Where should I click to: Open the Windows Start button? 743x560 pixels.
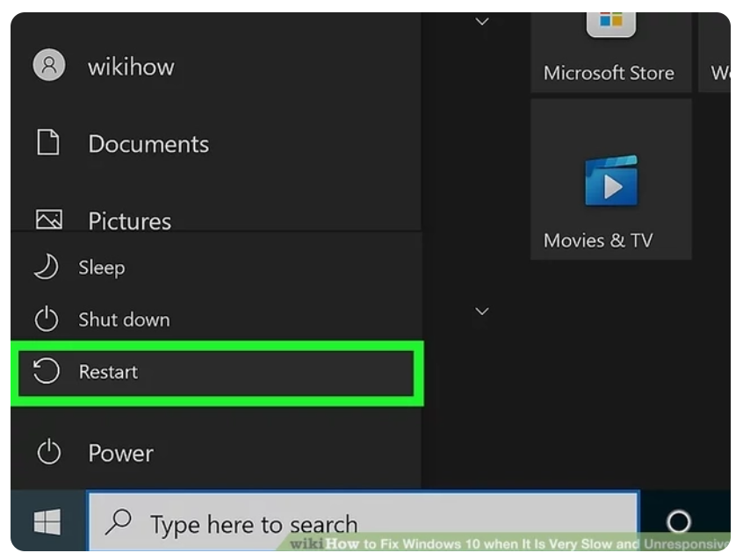pyautogui.click(x=47, y=523)
